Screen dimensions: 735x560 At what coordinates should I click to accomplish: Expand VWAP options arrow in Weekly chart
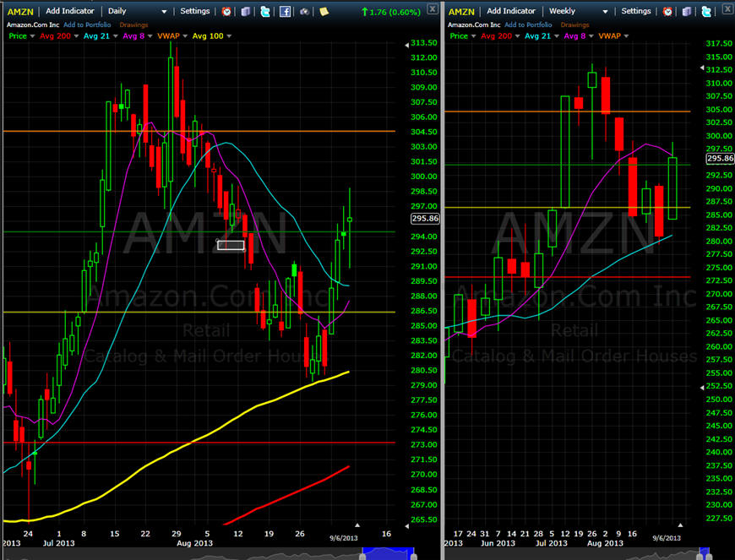[626, 36]
